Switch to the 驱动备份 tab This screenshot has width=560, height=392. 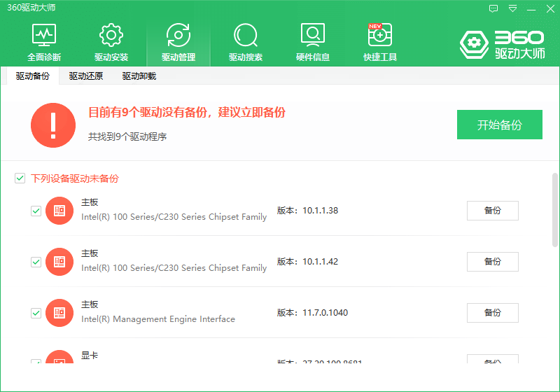pyautogui.click(x=32, y=76)
